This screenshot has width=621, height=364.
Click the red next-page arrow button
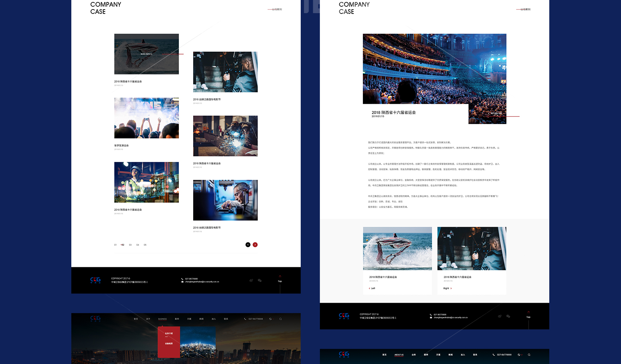point(255,245)
